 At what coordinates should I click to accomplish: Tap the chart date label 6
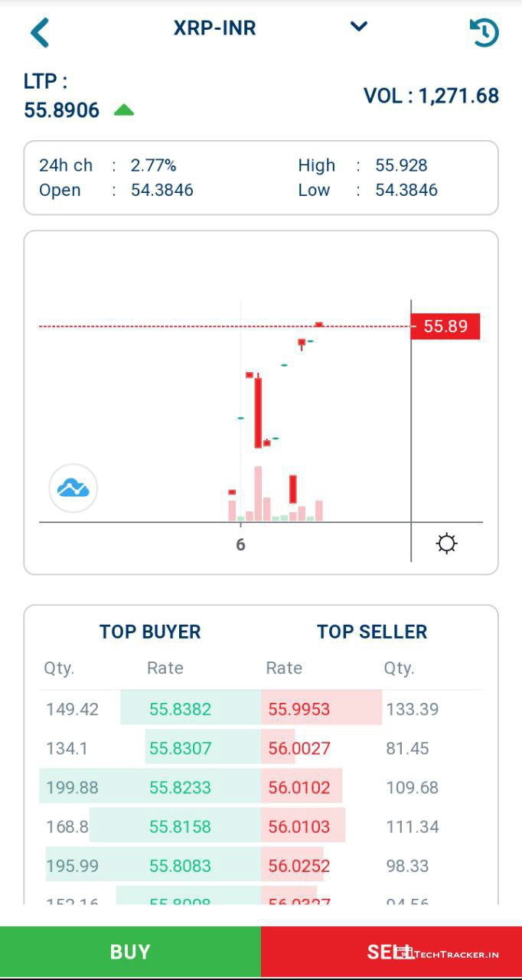pyautogui.click(x=240, y=545)
